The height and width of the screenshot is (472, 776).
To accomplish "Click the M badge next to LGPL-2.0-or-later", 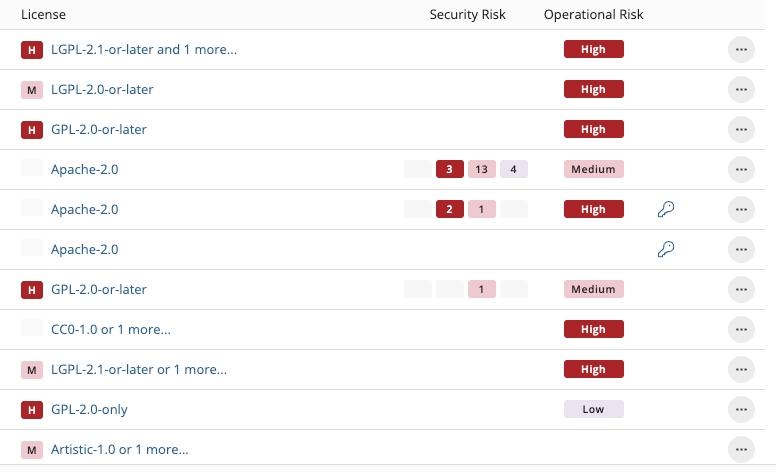I will pyautogui.click(x=32, y=89).
